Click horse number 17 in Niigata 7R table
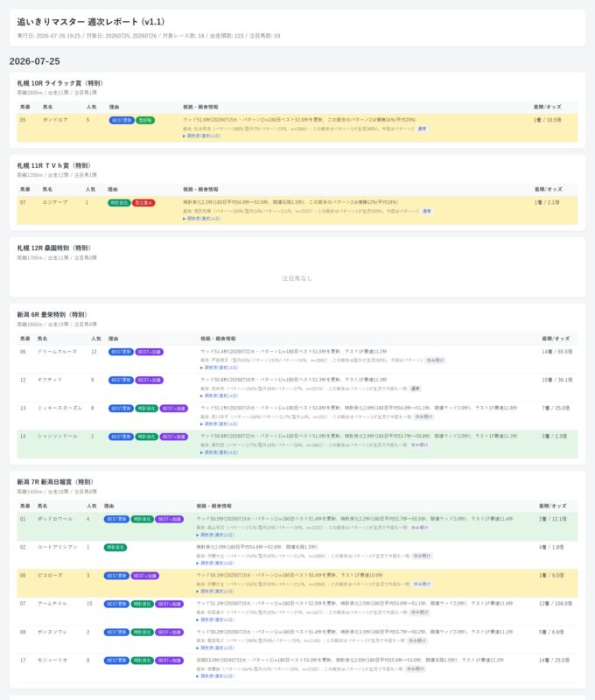This screenshot has height=700, width=595. click(23, 661)
